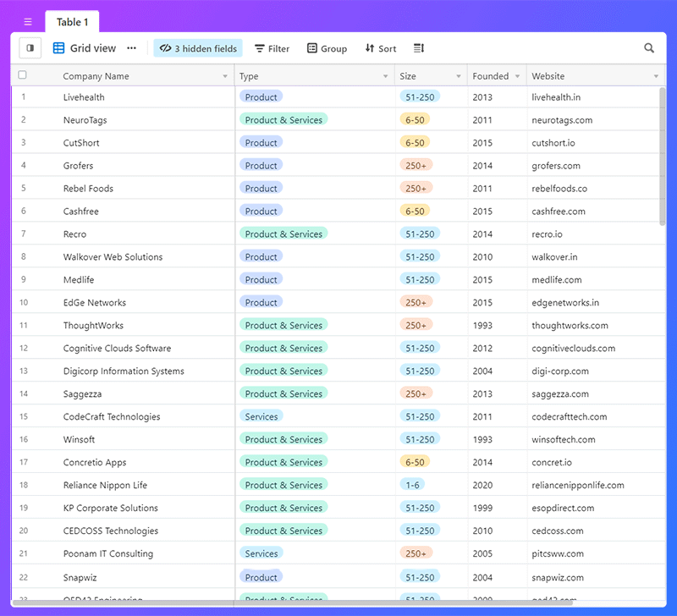Click the winsoftech.com website cell
Viewport: 677px width, 616px height.
596,439
